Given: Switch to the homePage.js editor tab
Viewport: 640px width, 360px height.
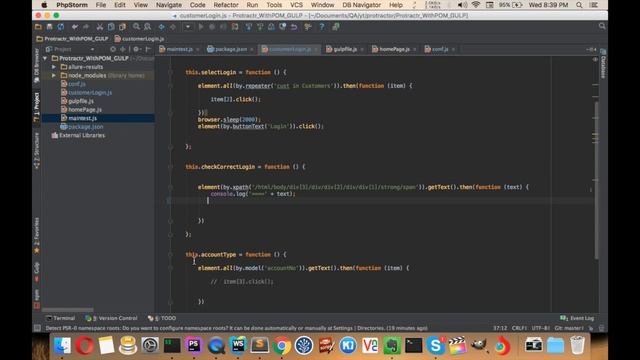Looking at the screenshot, I should 394,49.
